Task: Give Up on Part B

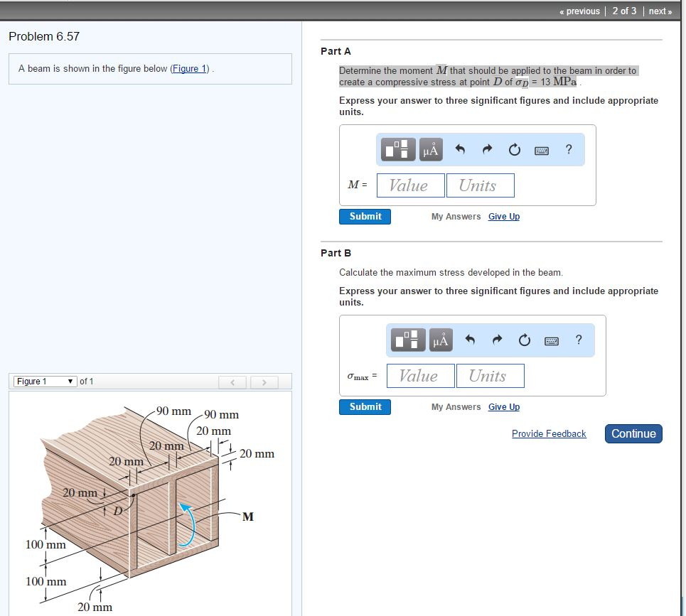Action: (x=504, y=406)
